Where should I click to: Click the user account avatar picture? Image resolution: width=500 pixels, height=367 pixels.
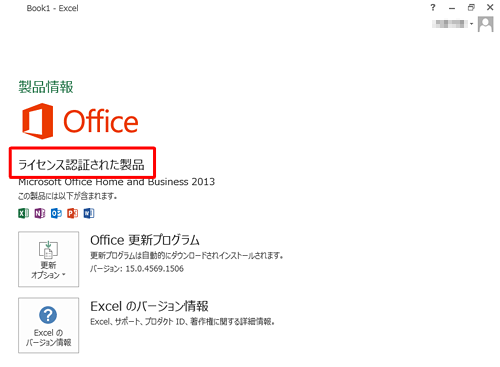pyautogui.click(x=486, y=24)
